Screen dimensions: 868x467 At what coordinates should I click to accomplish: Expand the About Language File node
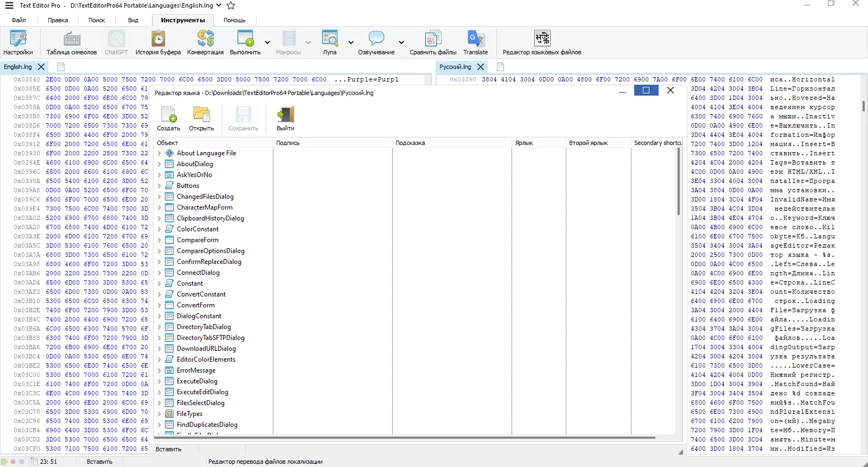click(159, 153)
